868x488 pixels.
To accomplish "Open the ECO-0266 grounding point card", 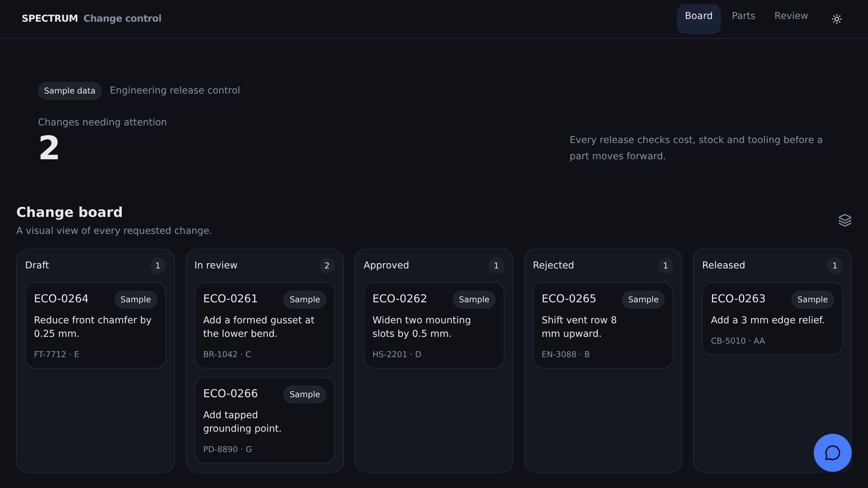I will pos(265,420).
